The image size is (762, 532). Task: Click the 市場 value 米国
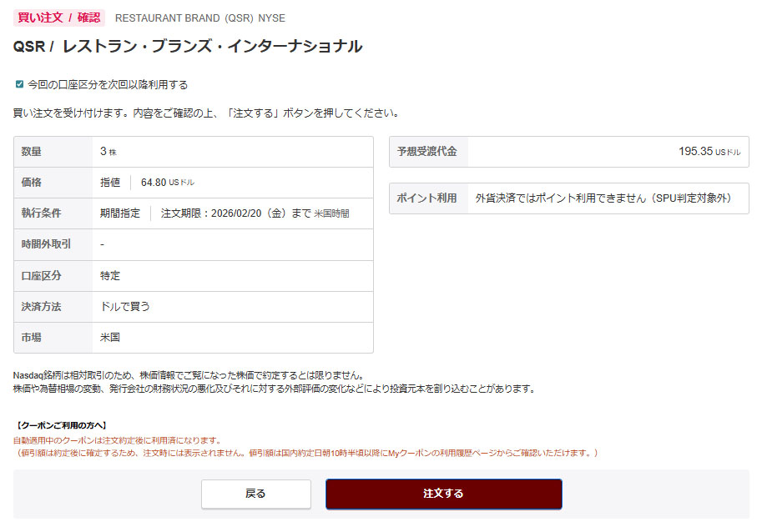pos(110,338)
